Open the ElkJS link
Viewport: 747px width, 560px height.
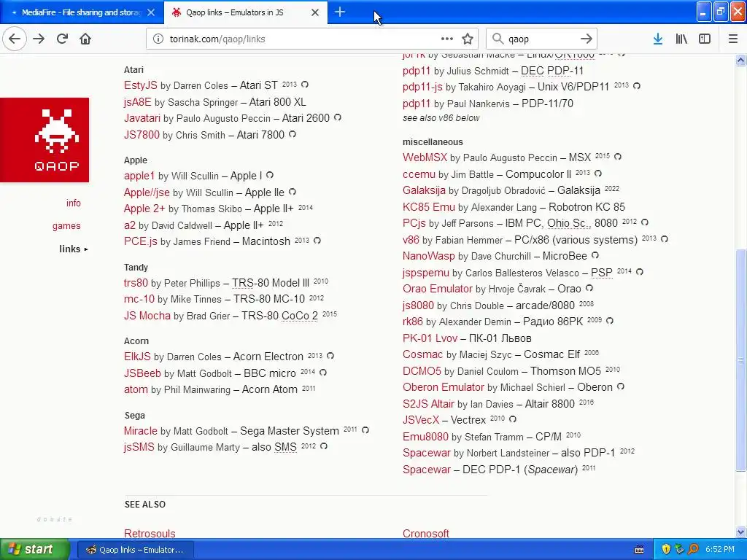pos(137,357)
